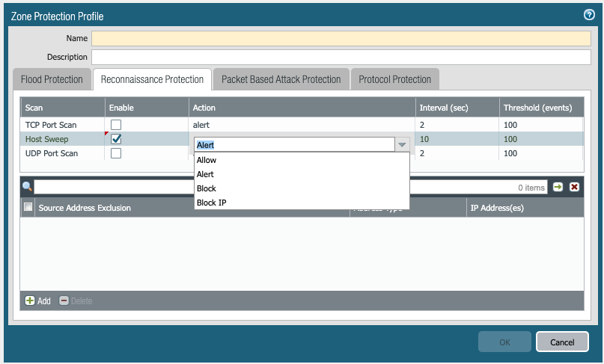Viewport: 604px width, 364px height.
Task: Switch to the Flood Protection tab
Action: pyautogui.click(x=52, y=79)
